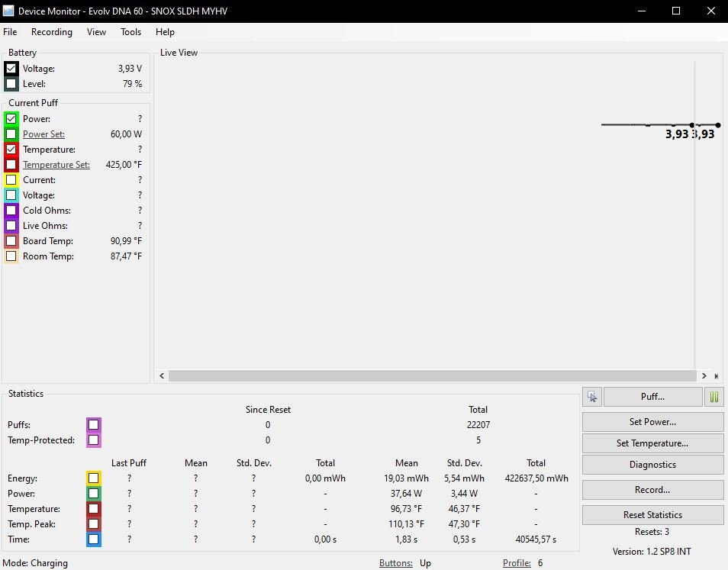Click the Device Monitor app icon in title bar

click(x=8, y=10)
